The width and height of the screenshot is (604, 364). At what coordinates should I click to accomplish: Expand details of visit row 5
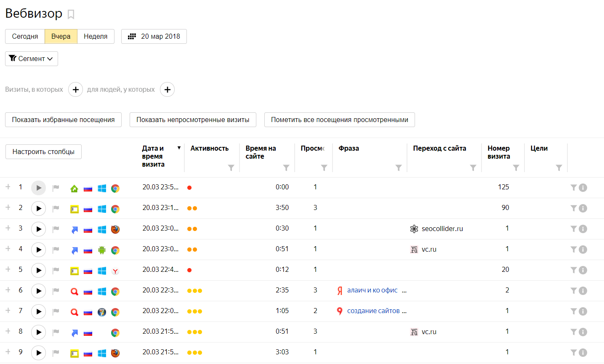pyautogui.click(x=8, y=269)
